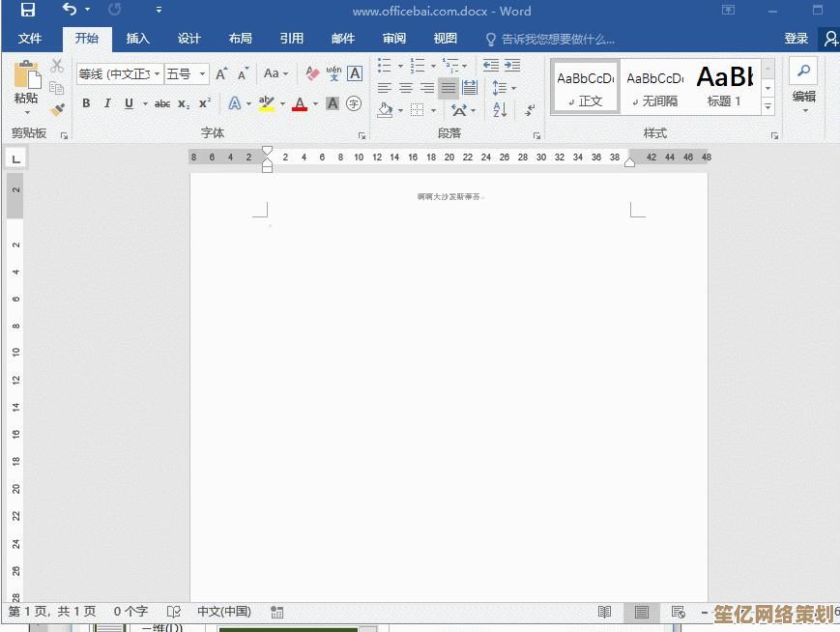Apply numbered list formatting

[418, 66]
